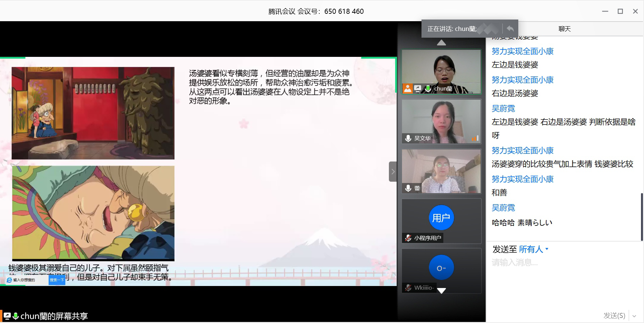Click the 努力实现全面小康 sender name above 和善

pos(523,179)
